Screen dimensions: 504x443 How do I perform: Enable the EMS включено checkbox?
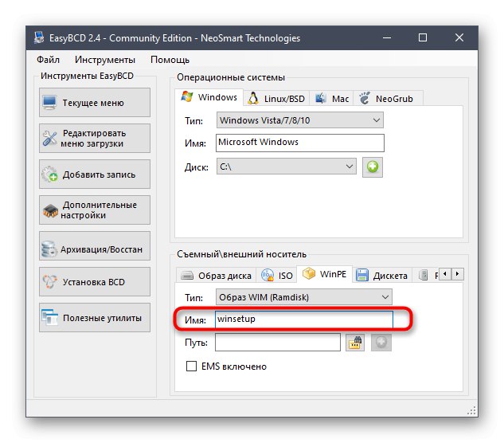tap(191, 366)
